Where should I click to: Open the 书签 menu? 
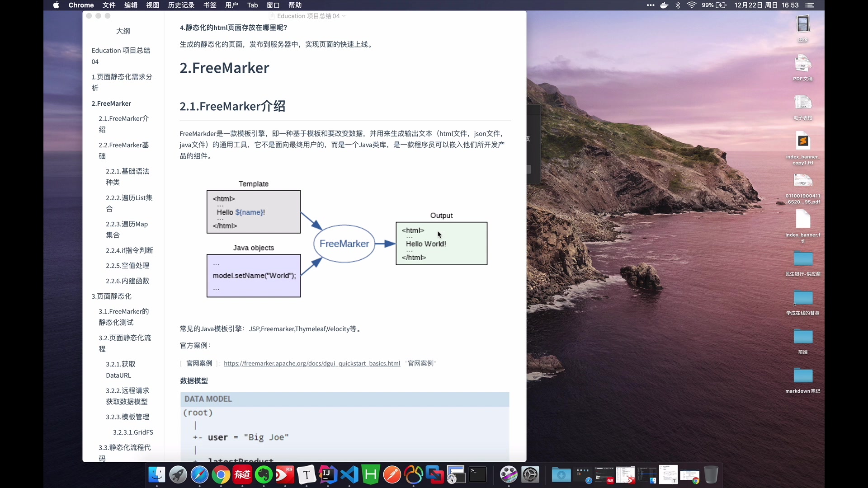[210, 5]
